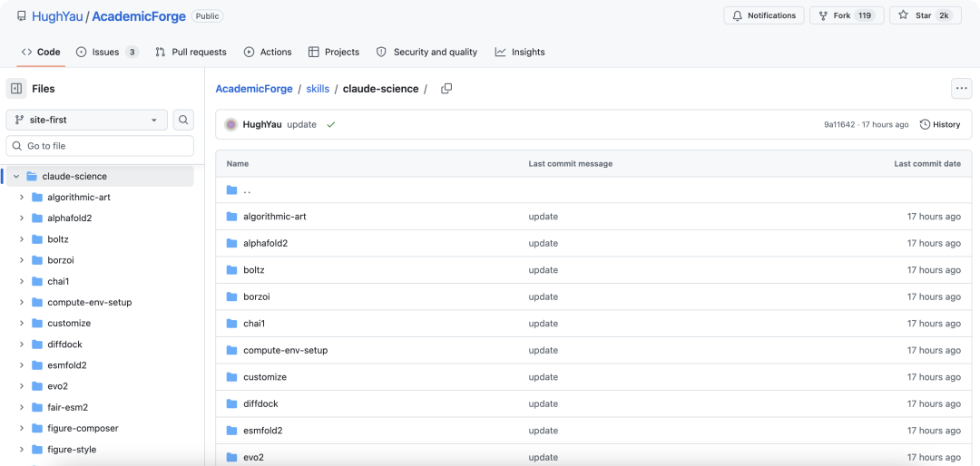Click the chai1 folder icon in the table
980x466 pixels.
click(232, 324)
